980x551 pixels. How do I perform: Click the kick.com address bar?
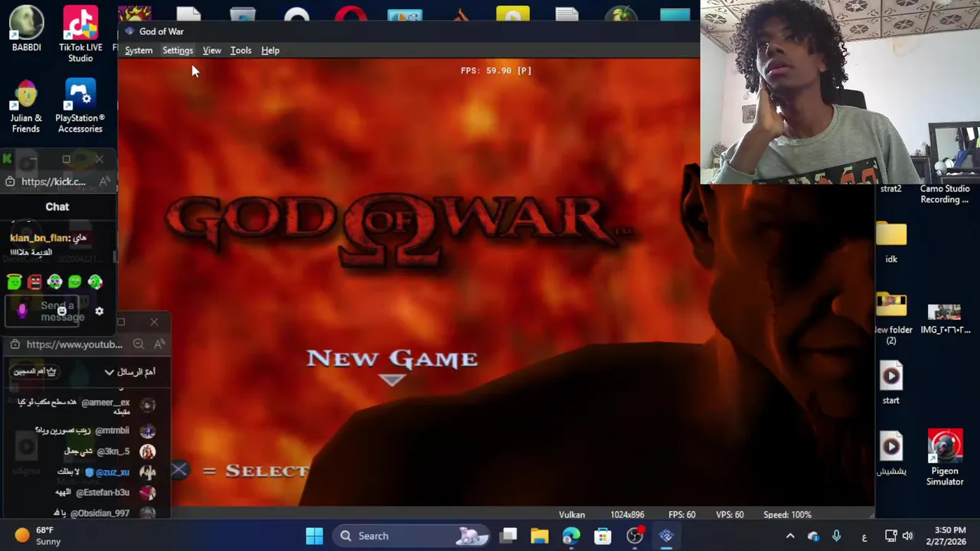click(54, 182)
